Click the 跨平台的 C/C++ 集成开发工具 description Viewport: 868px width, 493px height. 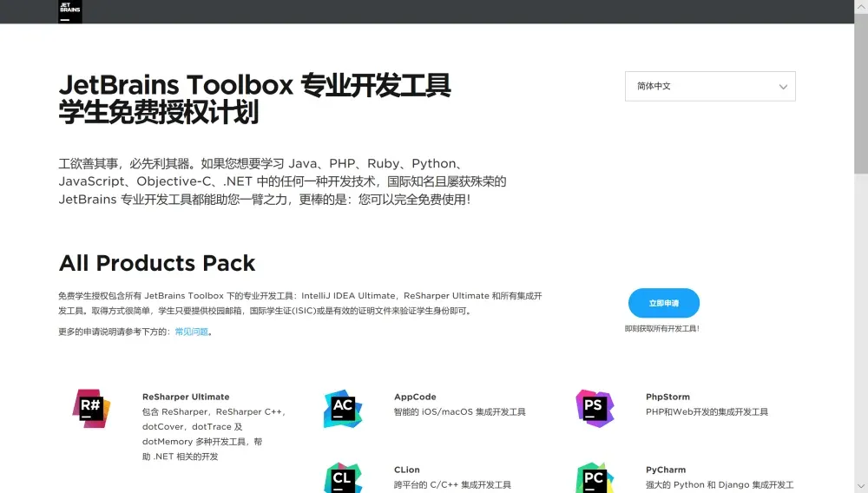pos(452,484)
